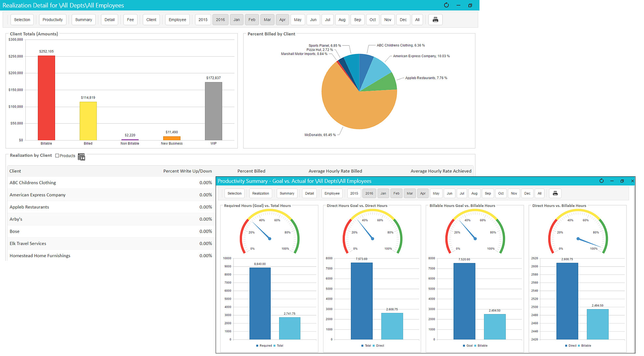The width and height of the screenshot is (644, 356).
Task: Minimize the Realization Detail window
Action: [x=458, y=5]
